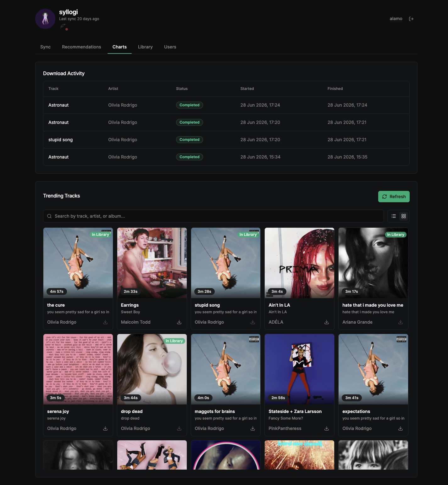Click the Started time 28 Jun 2026, 17:24
The height and width of the screenshot is (485, 448).
click(x=260, y=105)
